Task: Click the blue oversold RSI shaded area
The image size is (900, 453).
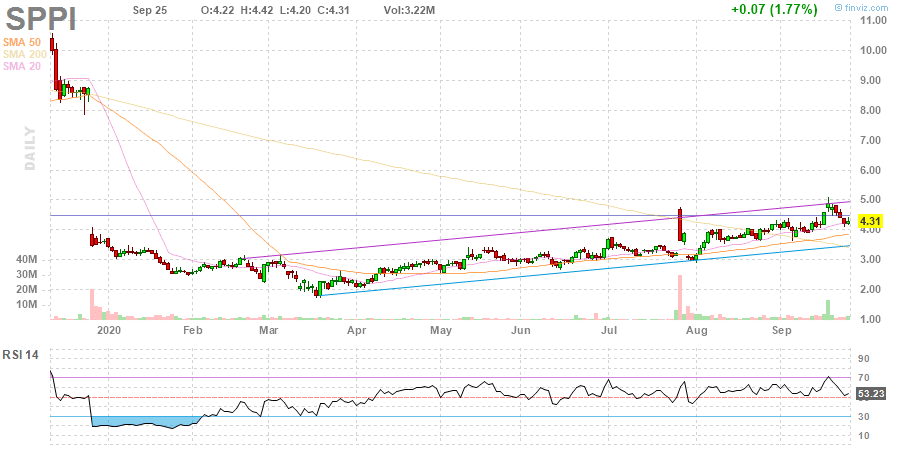Action: [146, 422]
